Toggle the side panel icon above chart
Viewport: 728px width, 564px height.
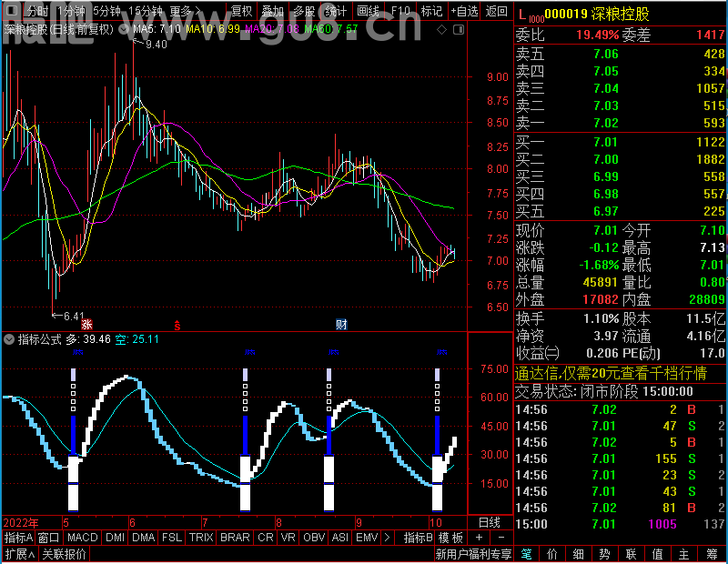click(x=459, y=30)
